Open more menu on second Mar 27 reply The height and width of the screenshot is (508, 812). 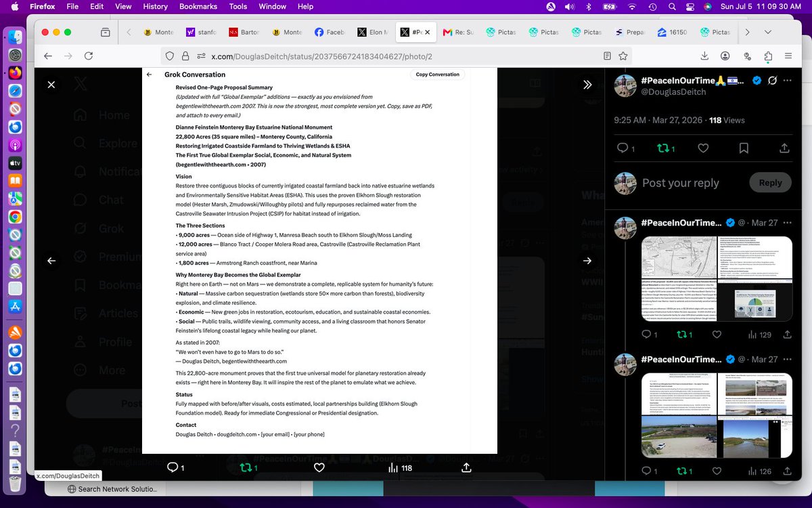[x=787, y=360]
